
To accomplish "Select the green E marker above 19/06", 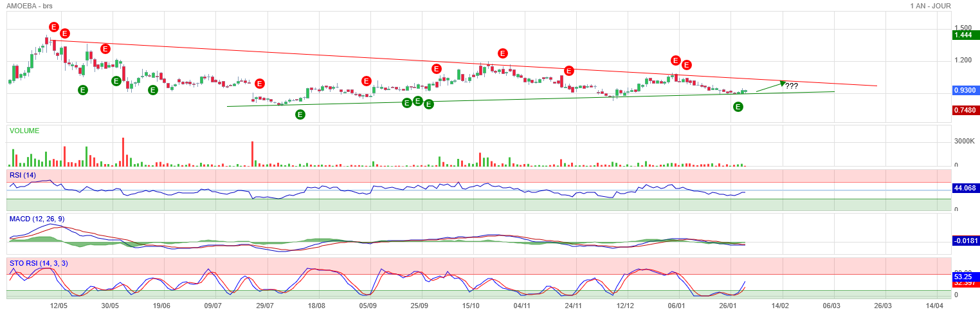I will click(153, 90).
